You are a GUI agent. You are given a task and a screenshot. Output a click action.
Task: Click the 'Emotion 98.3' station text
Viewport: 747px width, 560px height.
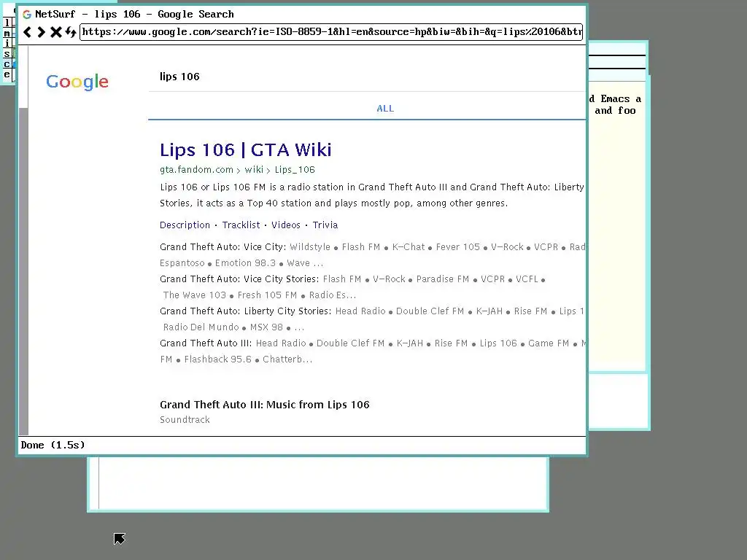[245, 262]
